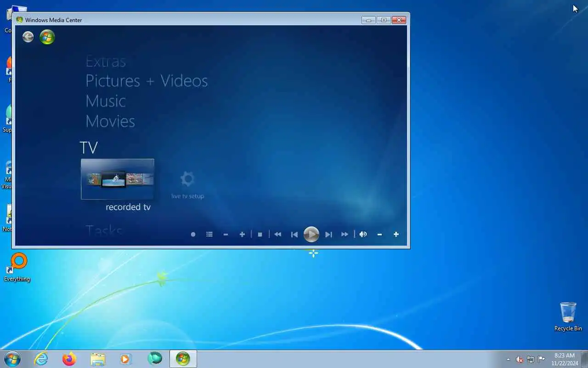This screenshot has width=588, height=368.
Task: Open the recorded tv thumbnail tile
Action: pos(118,179)
